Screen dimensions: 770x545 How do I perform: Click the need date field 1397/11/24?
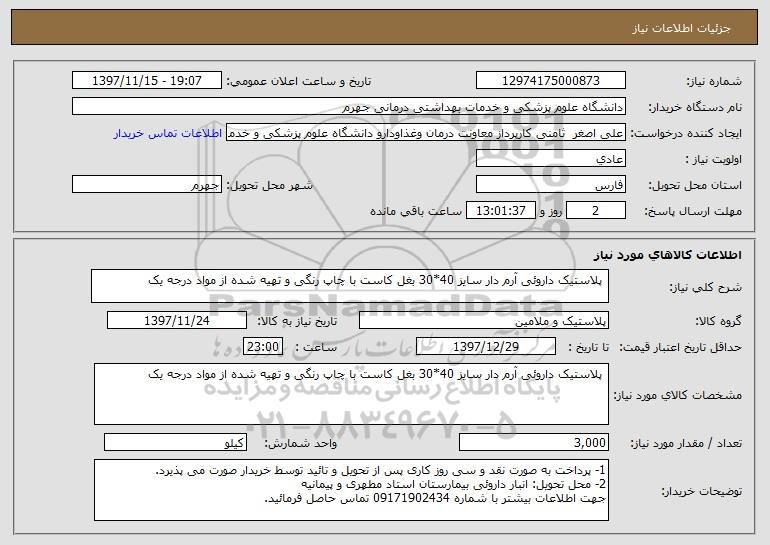[x=177, y=321]
